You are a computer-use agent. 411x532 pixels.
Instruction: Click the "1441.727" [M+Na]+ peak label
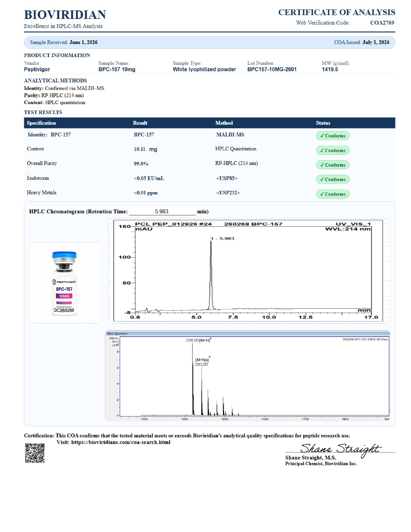click(202, 364)
